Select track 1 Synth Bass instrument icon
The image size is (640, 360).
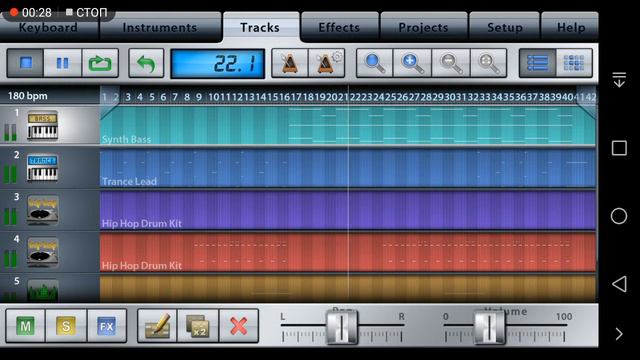42,126
